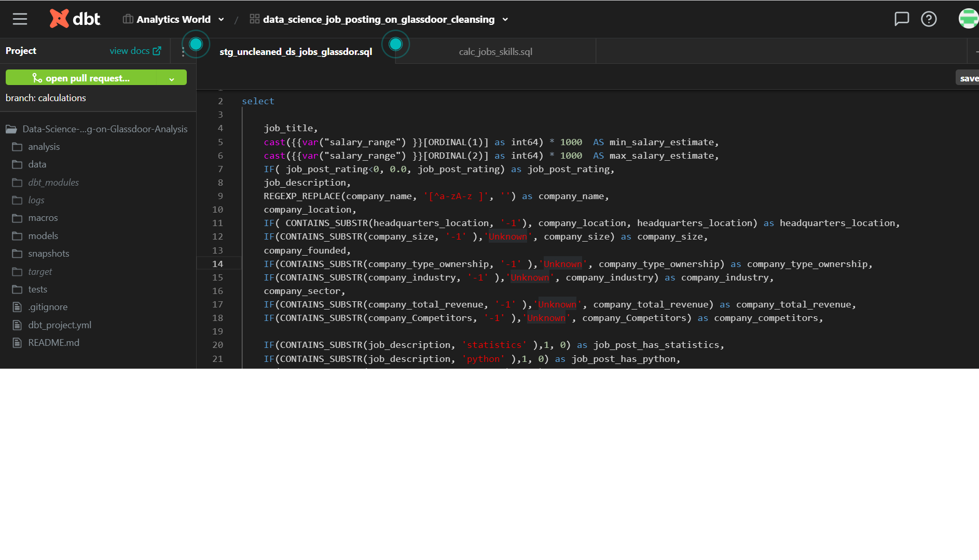Image resolution: width=979 pixels, height=560 pixels.
Task: Switch to the calc_jobs_skills.sql tab
Action: click(495, 51)
